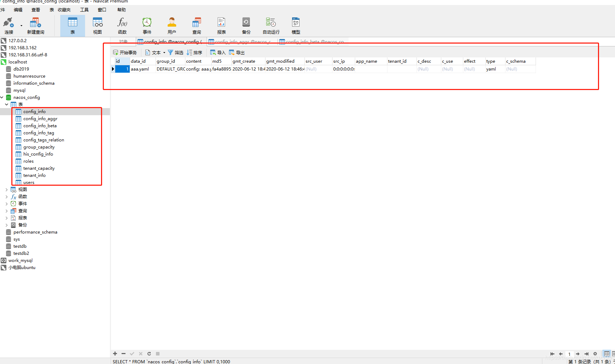Discard changes with the X icon
615x364 pixels.
point(141,354)
